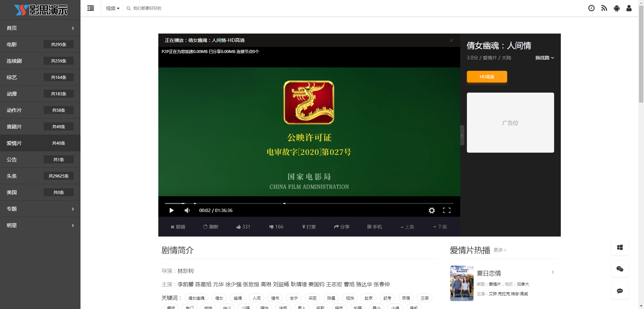Expand the 专题 sidebar menu item
Viewport: 644px width, 309px height.
click(40, 209)
